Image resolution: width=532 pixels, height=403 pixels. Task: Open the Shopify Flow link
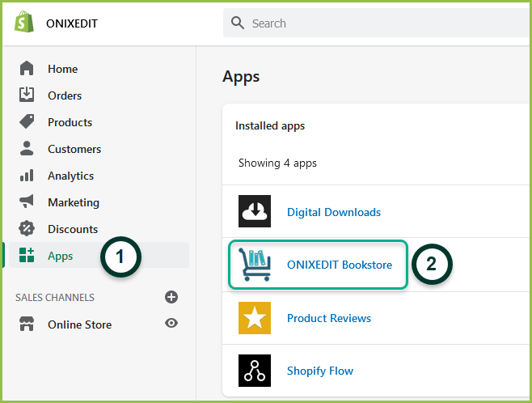[x=320, y=371]
